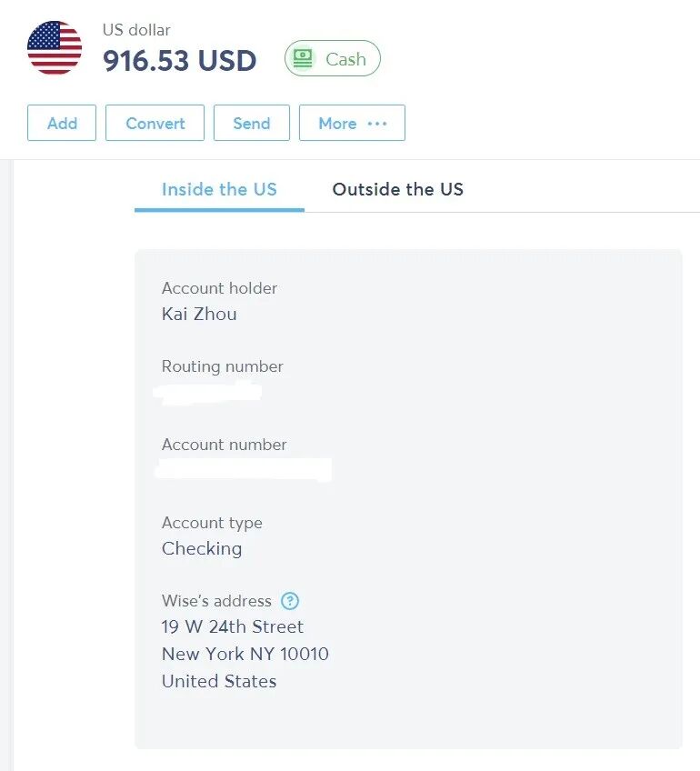Click the redacted routing number value

point(207,392)
